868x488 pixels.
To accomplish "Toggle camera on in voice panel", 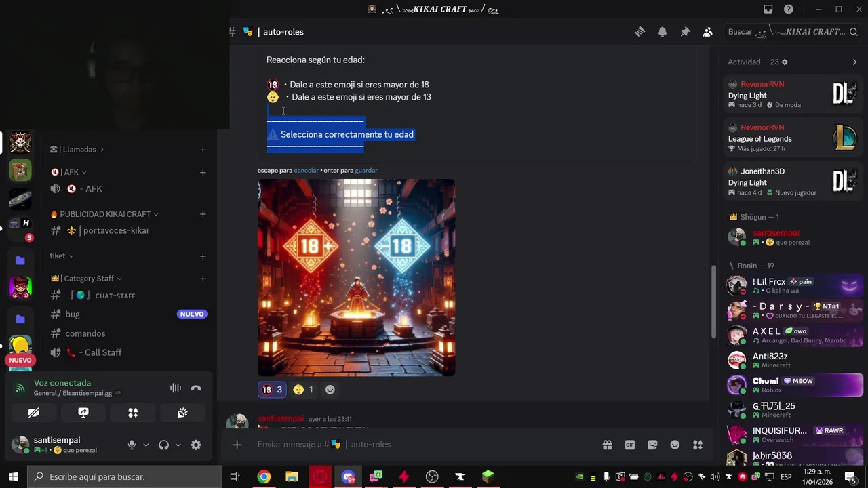I will pos(33,413).
